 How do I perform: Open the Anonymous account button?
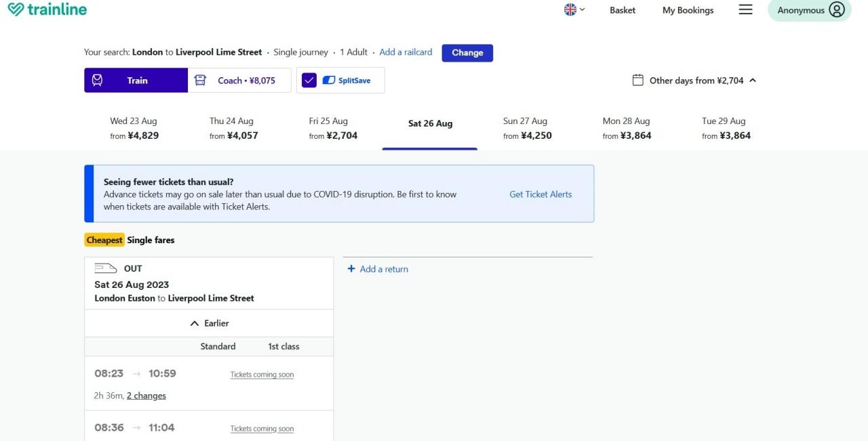(x=809, y=10)
